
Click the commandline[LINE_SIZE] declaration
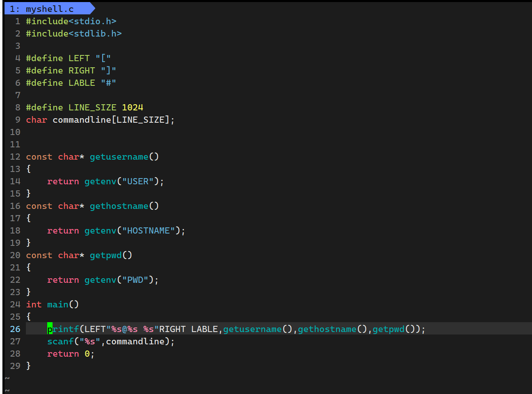pyautogui.click(x=113, y=120)
